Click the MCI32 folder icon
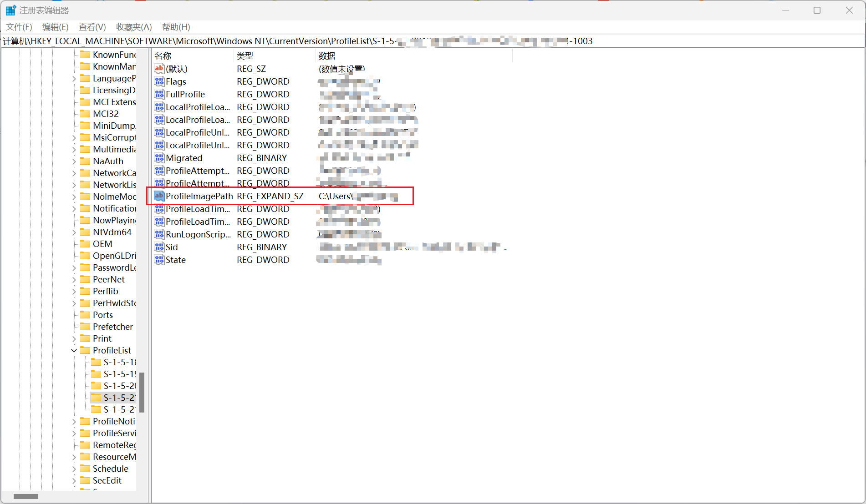The image size is (866, 504). tap(85, 114)
